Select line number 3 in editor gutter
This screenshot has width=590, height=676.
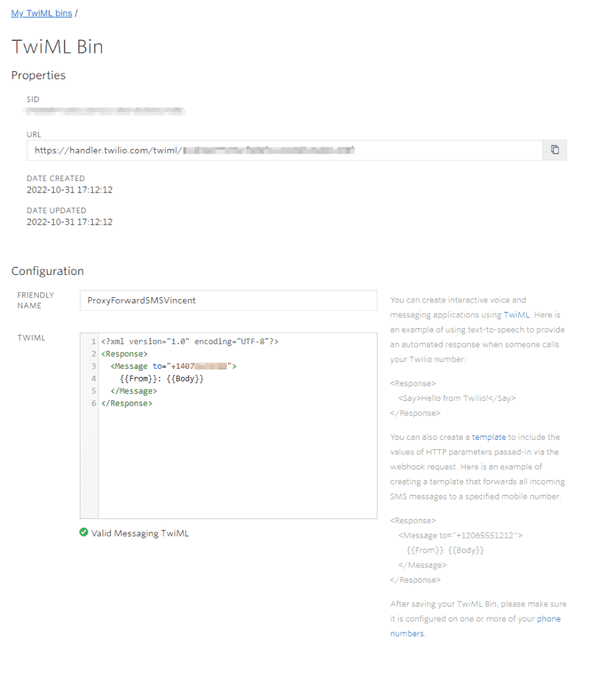point(93,366)
